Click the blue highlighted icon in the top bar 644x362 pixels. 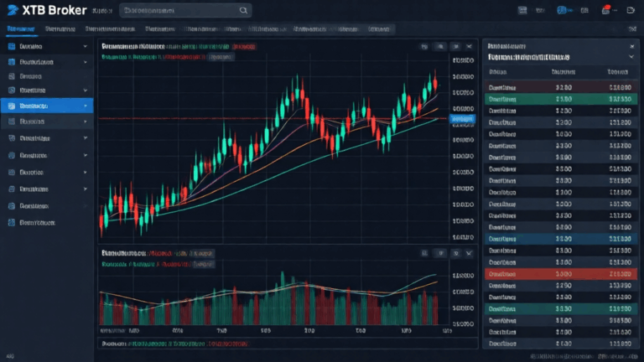tap(562, 10)
